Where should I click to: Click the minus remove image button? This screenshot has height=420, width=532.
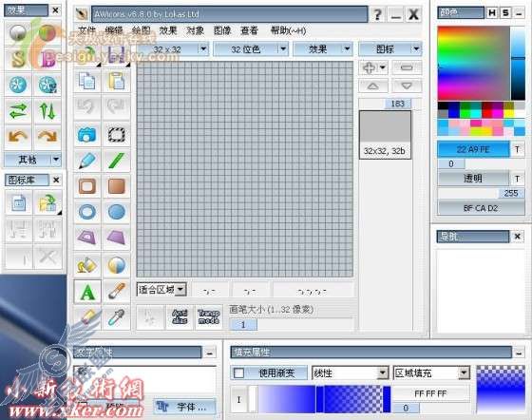(407, 67)
